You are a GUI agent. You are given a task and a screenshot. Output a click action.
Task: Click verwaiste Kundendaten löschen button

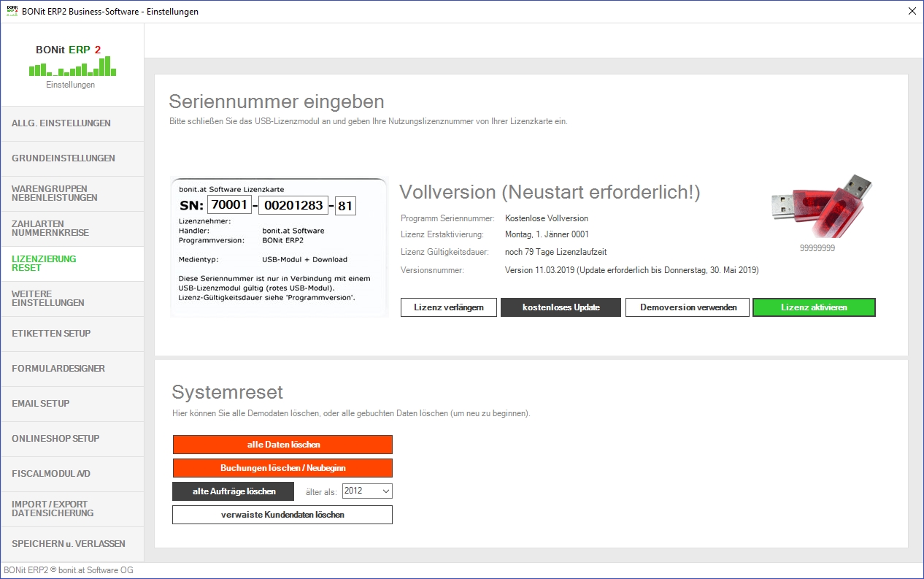tap(282, 515)
